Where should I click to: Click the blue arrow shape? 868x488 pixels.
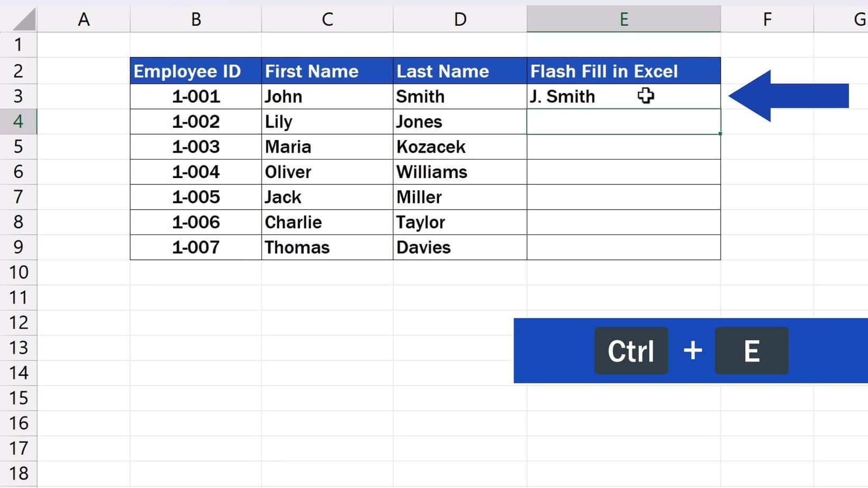coord(788,96)
